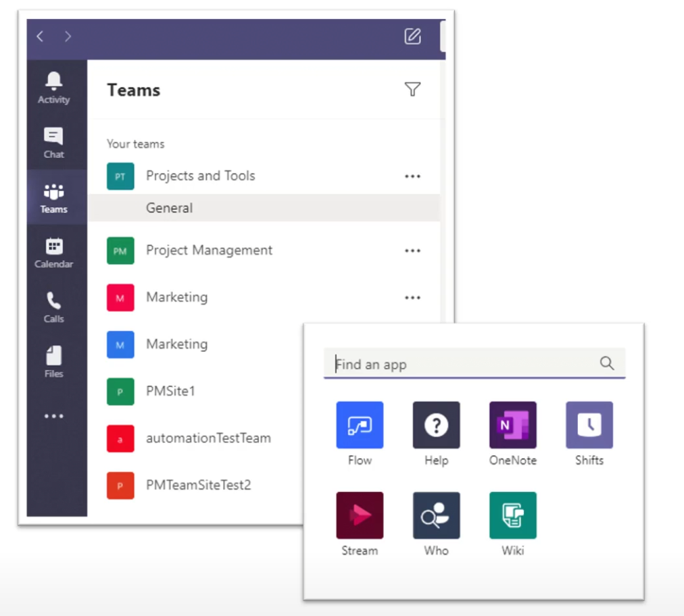
Task: Open more options for red Marketing team
Action: pos(412,298)
